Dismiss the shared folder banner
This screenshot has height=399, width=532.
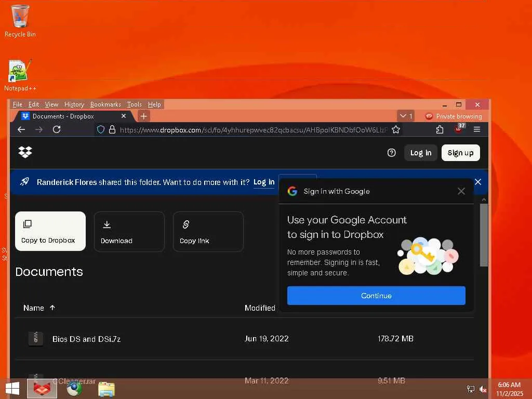(478, 182)
